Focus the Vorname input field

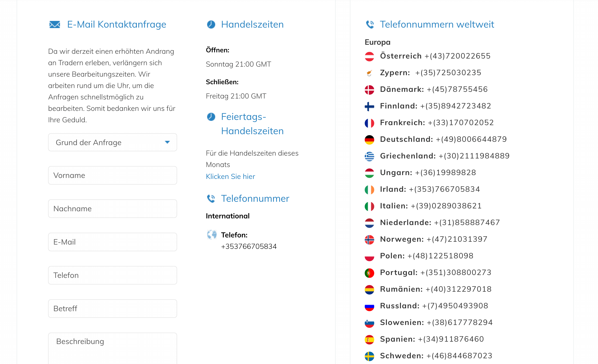click(112, 175)
